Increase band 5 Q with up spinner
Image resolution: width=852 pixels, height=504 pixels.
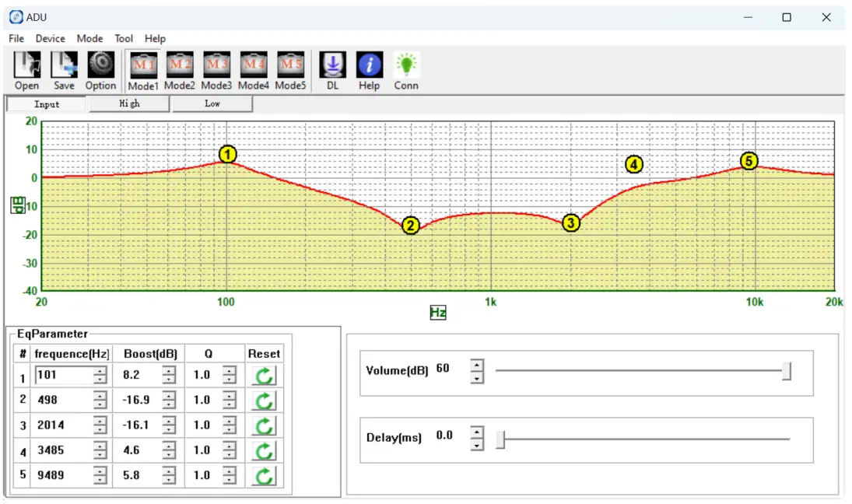point(230,471)
